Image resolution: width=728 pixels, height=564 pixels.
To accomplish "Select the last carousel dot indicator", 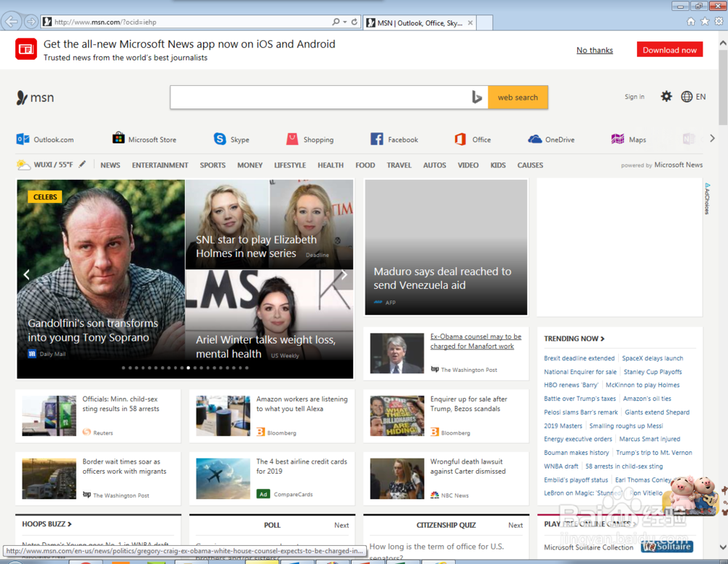I will [247, 368].
